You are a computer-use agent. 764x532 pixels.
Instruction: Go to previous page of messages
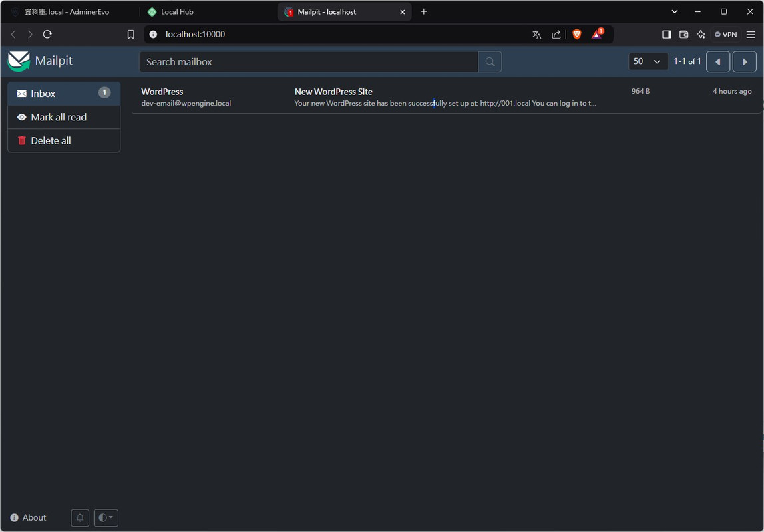717,62
